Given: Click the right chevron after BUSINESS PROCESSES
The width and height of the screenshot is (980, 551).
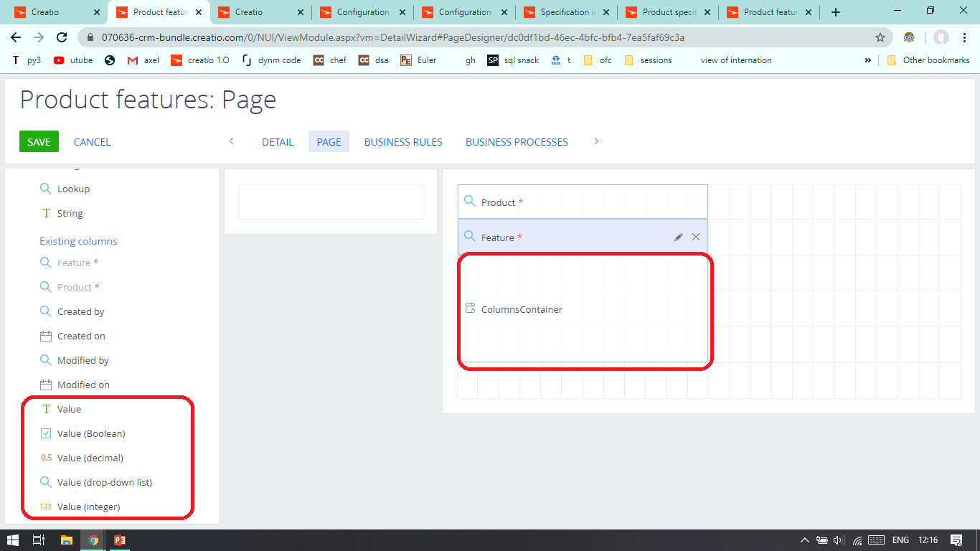Looking at the screenshot, I should pyautogui.click(x=596, y=141).
